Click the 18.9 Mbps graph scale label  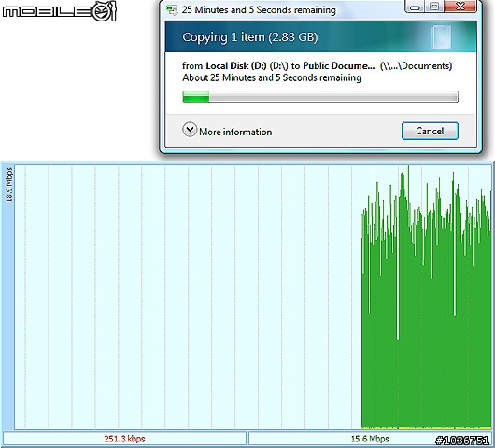click(8, 185)
